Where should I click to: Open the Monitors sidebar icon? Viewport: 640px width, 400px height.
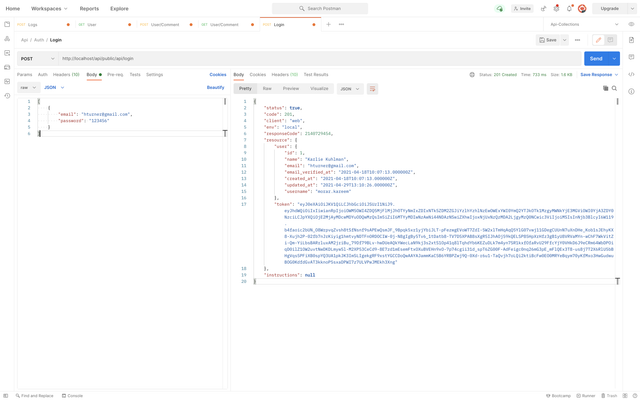[x=7, y=82]
